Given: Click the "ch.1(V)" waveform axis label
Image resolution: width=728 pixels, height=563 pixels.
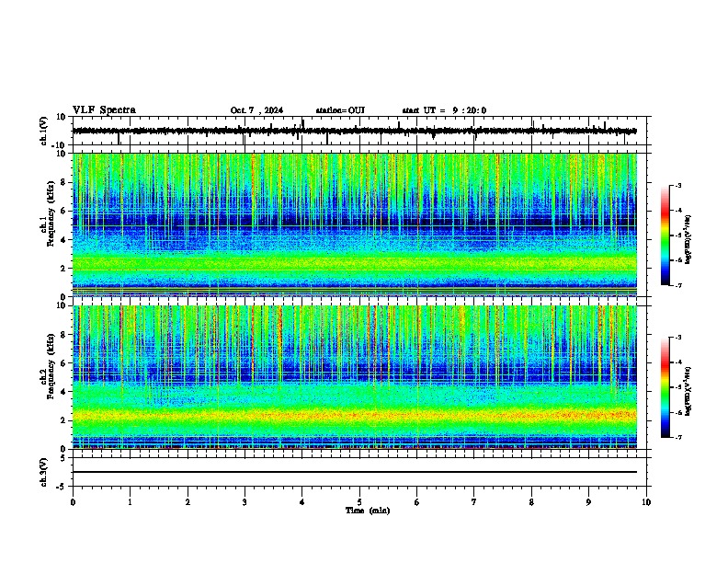Looking at the screenshot, I should (44, 131).
